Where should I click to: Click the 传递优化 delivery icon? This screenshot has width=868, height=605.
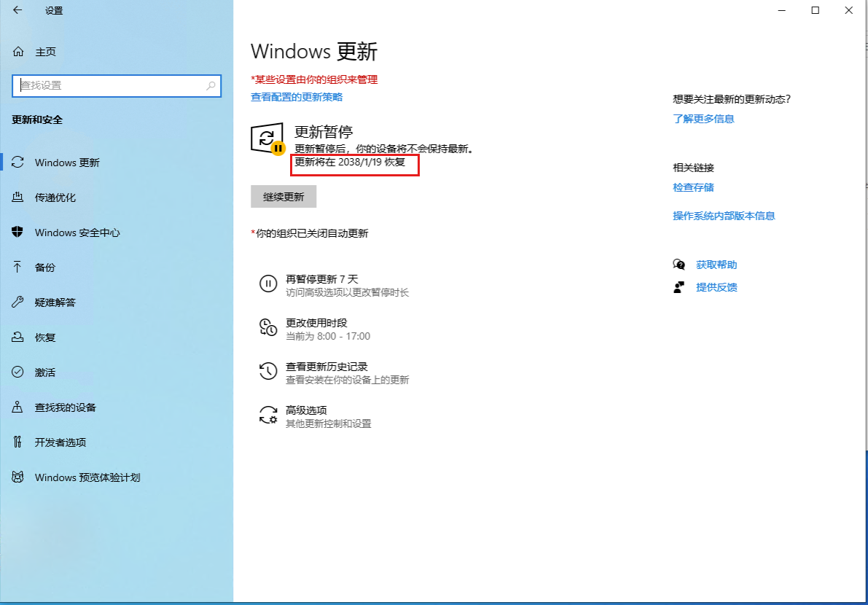click(x=17, y=197)
